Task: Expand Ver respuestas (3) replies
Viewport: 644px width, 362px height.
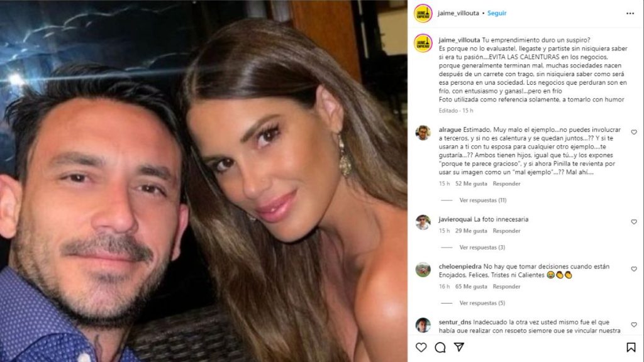Action: coord(482,248)
